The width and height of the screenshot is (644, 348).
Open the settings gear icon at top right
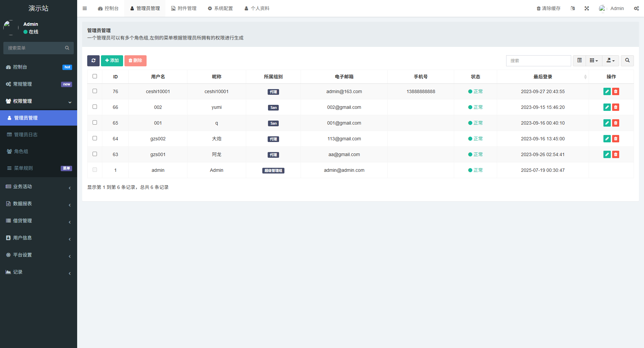[x=636, y=8]
